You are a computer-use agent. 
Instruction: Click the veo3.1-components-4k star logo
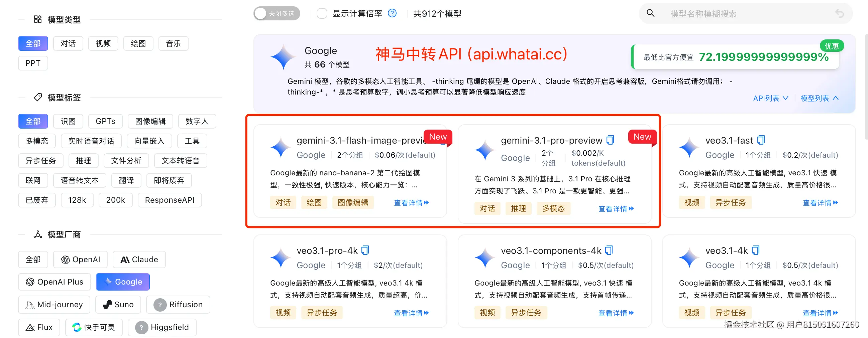(x=484, y=258)
